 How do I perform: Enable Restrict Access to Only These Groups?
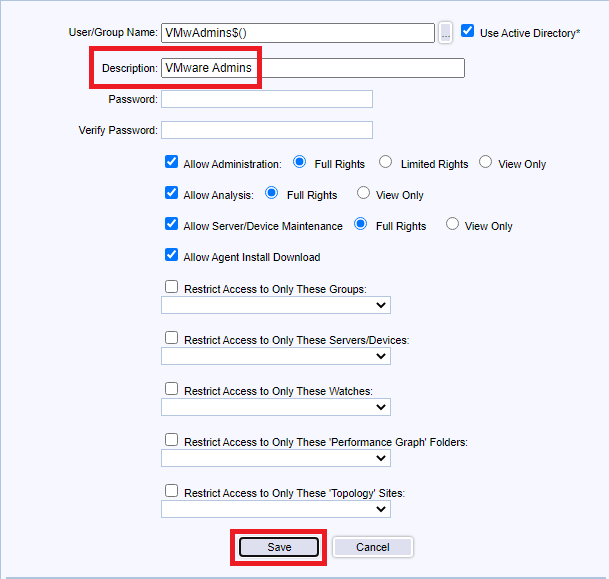[171, 287]
